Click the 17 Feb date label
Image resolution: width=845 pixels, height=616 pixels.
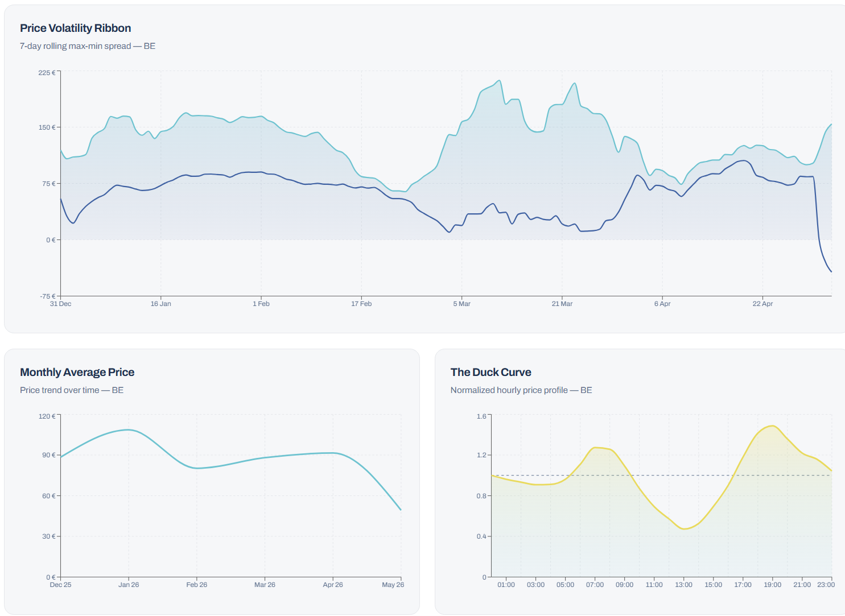click(x=361, y=304)
